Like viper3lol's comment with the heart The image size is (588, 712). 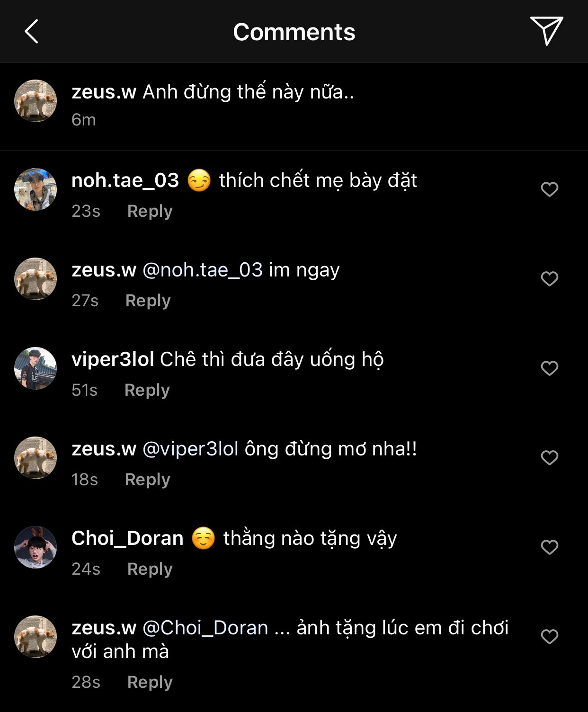(549, 368)
